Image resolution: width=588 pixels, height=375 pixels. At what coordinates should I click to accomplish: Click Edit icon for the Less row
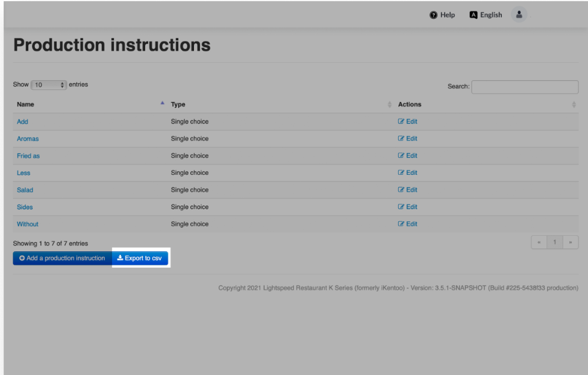(x=402, y=173)
